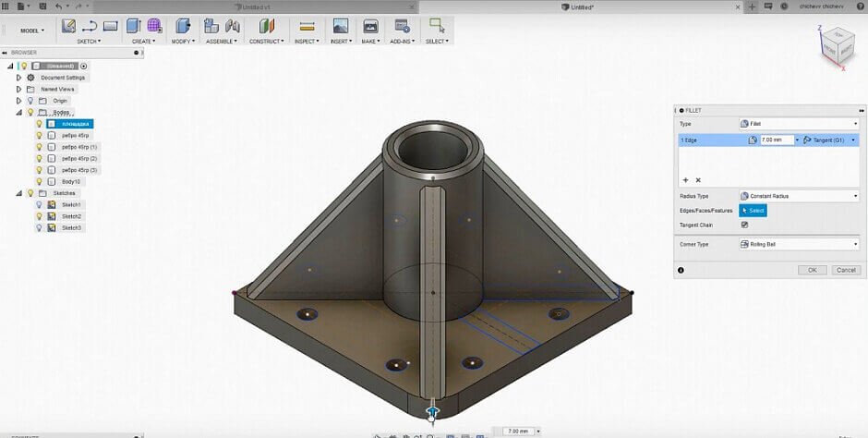Open the INSPECT menu
Image resolution: width=868 pixels, height=438 pixels.
point(307,42)
